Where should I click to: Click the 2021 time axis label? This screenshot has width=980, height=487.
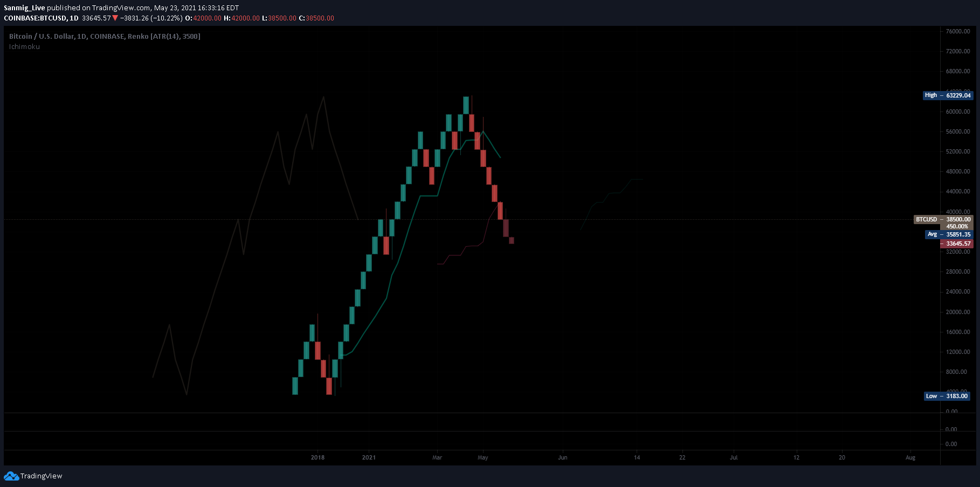point(369,457)
